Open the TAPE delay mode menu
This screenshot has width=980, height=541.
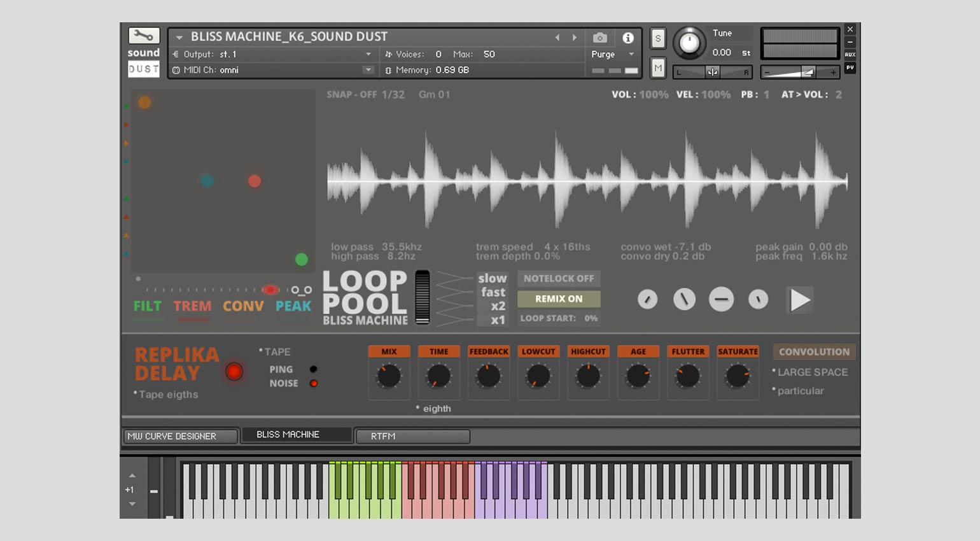(275, 352)
